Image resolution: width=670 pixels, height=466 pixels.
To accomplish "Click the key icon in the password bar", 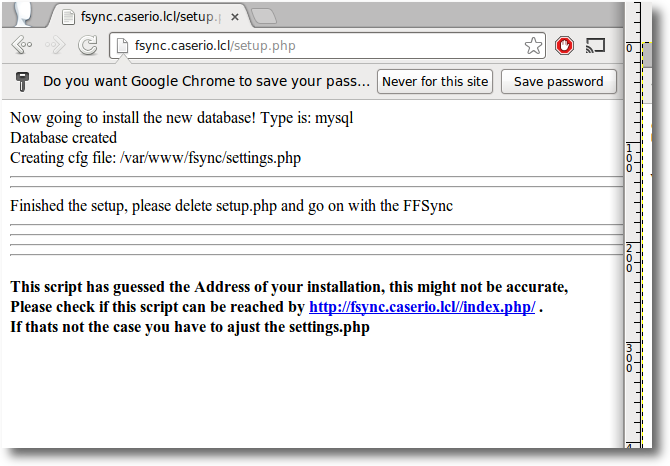I will 22,81.
